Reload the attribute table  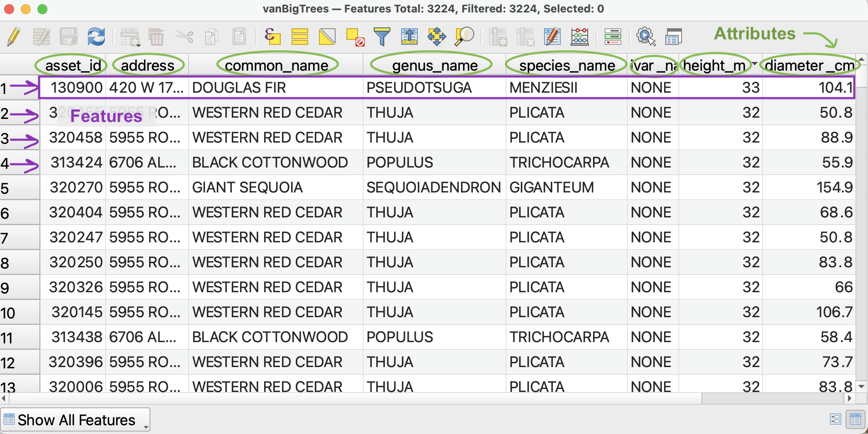point(96,37)
